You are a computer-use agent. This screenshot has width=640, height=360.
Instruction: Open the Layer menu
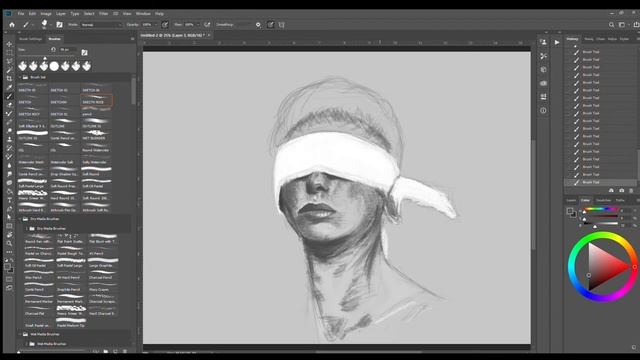tap(61, 13)
